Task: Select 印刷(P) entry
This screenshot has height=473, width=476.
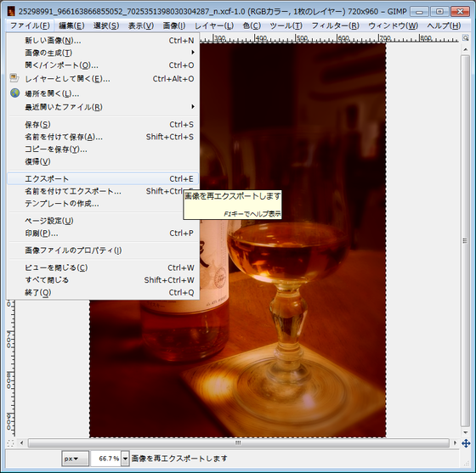Action: (x=103, y=233)
